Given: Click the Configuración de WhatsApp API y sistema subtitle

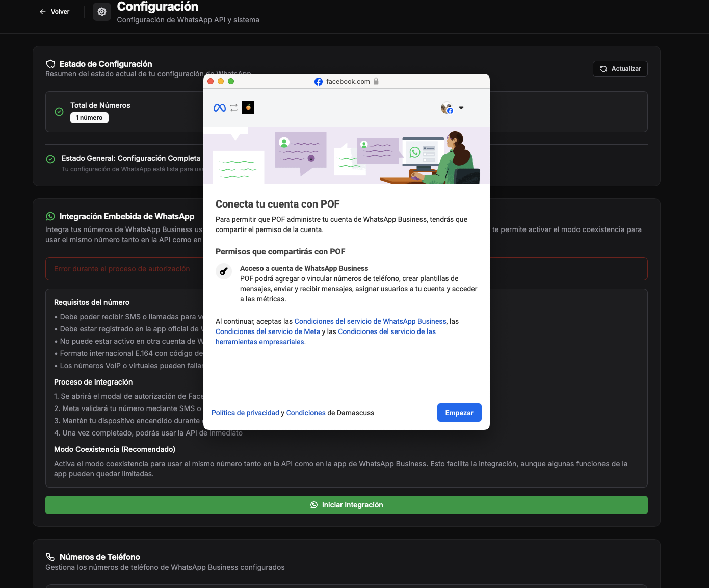Looking at the screenshot, I should click(x=188, y=20).
